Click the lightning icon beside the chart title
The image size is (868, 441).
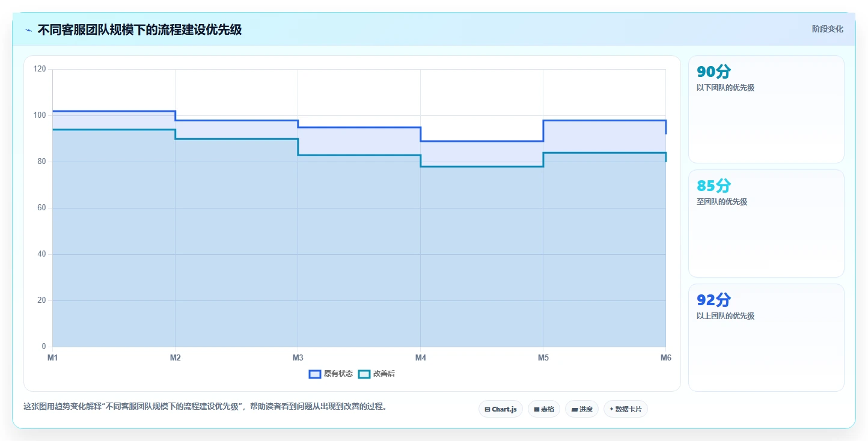click(29, 29)
